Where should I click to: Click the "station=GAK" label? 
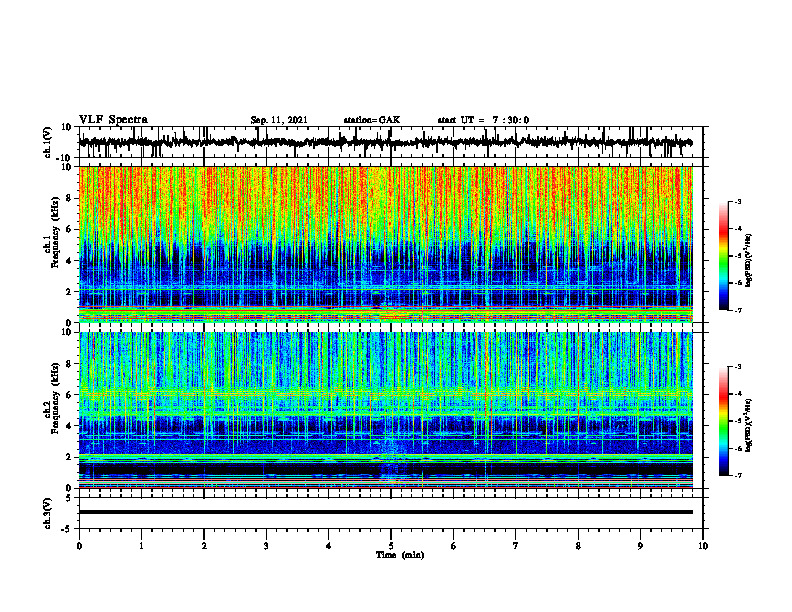click(x=372, y=120)
